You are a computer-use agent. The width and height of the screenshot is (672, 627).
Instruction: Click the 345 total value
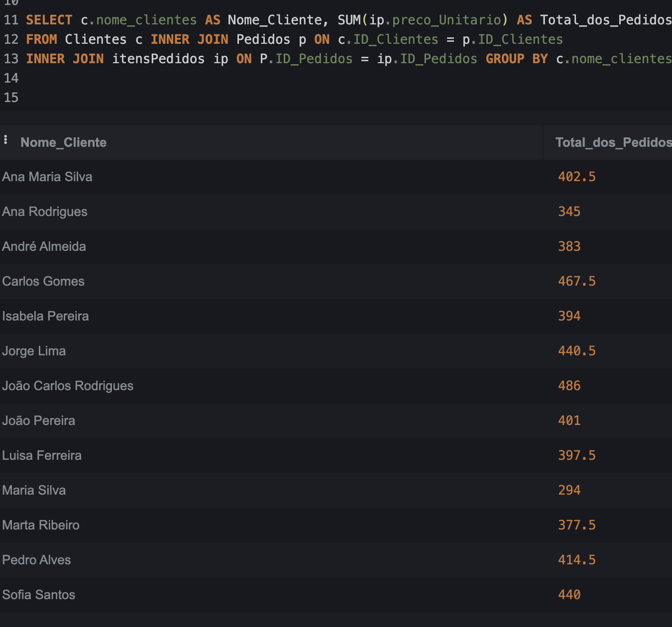[x=569, y=211]
